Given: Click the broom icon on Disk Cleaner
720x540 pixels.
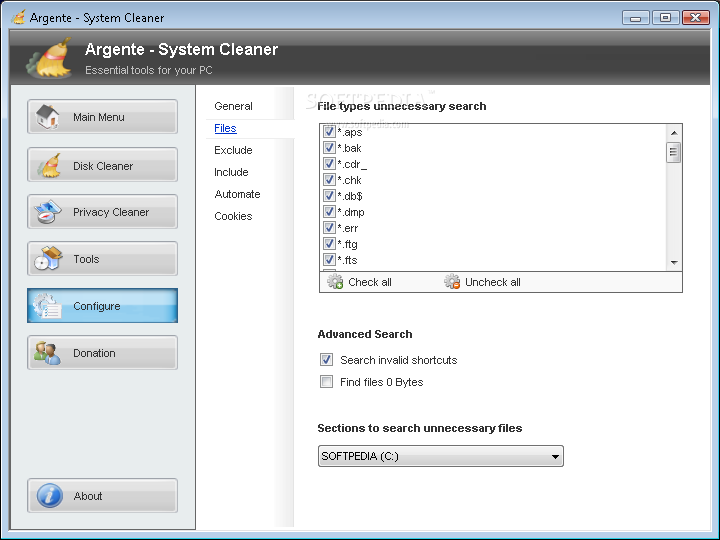Looking at the screenshot, I should (49, 165).
